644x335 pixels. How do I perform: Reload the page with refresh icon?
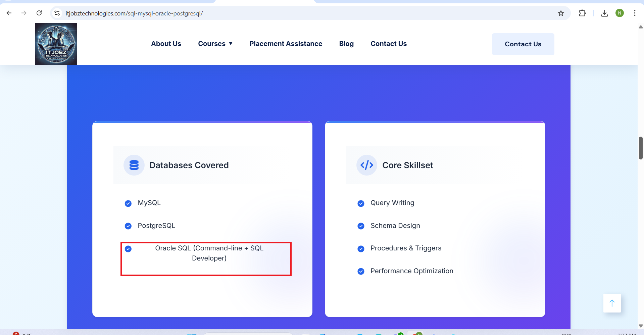(39, 13)
